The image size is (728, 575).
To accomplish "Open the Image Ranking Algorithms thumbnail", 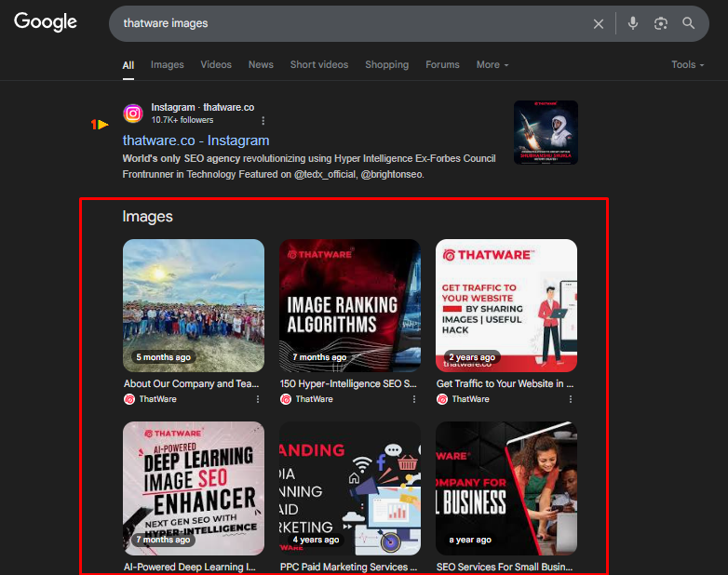I will point(350,306).
